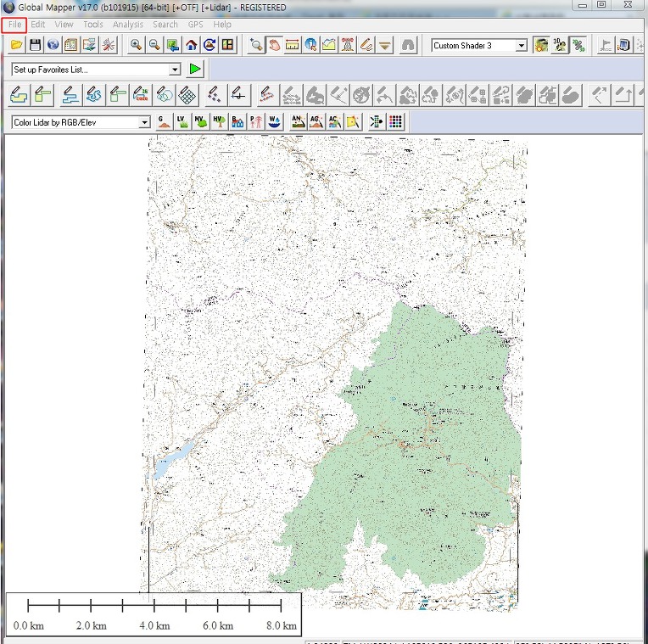Viewport: 648px width, 644px height.
Task: Open the Set up Favorites List dropdown
Action: coord(175,70)
